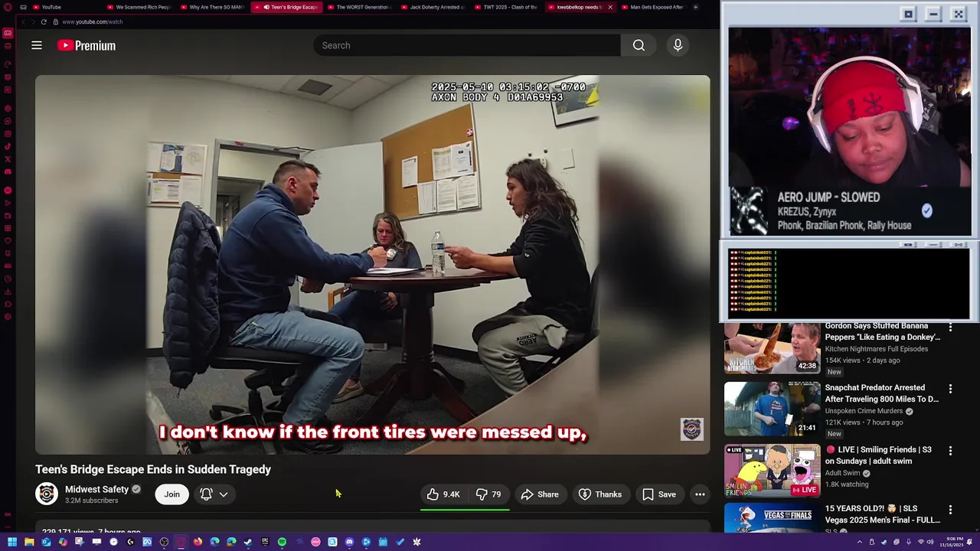Share the Teen's Bridge Escape video
The image size is (980, 551).
coord(540,494)
